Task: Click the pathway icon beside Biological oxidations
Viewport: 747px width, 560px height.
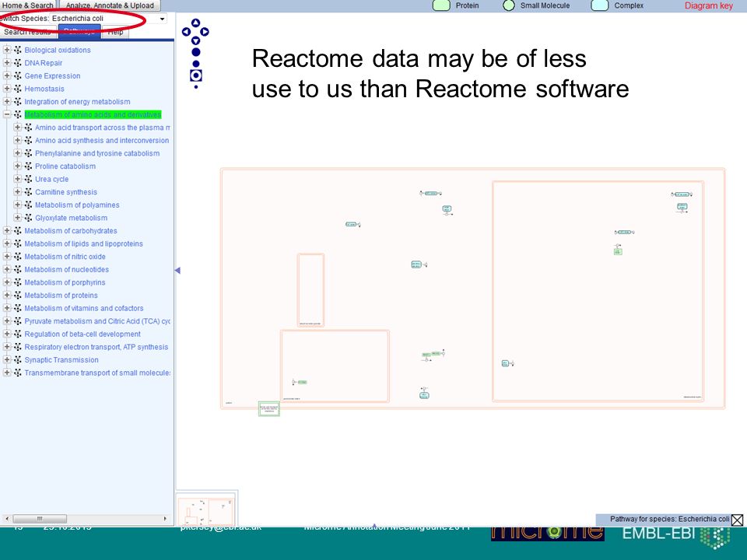Action: point(18,50)
